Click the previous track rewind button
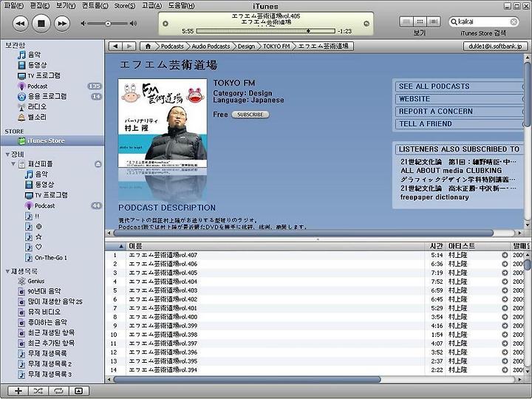 tap(21, 24)
